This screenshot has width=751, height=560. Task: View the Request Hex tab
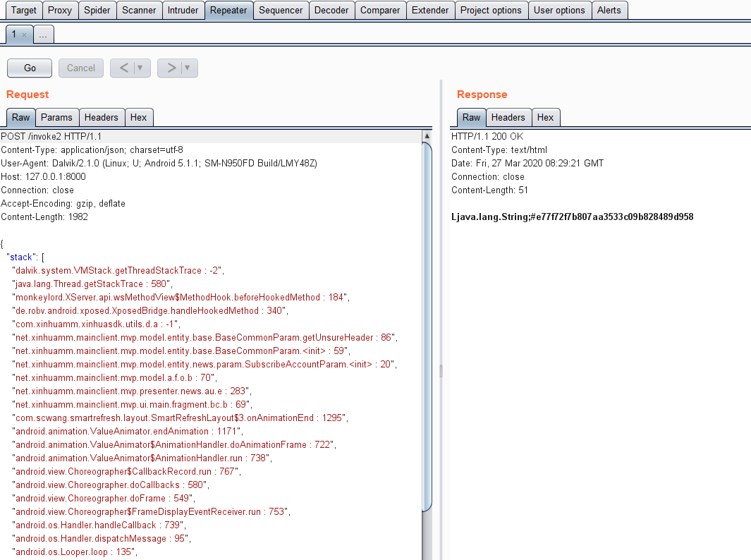pyautogui.click(x=138, y=117)
